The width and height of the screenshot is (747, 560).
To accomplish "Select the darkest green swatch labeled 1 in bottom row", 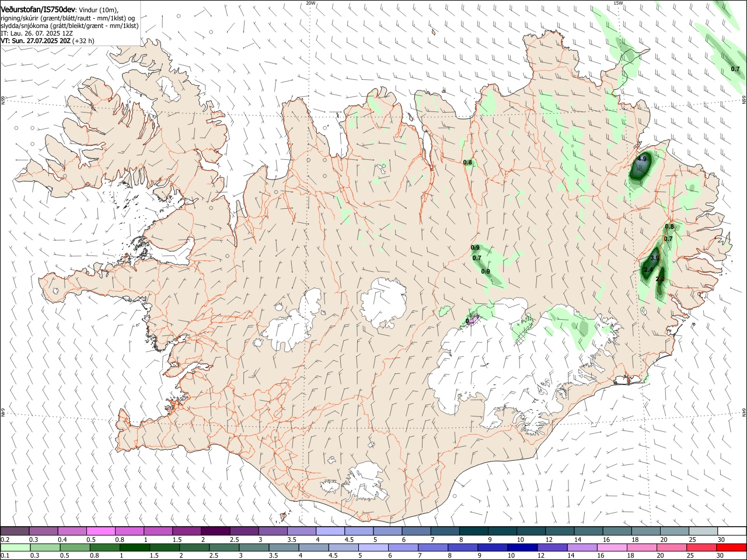I will 135,548.
